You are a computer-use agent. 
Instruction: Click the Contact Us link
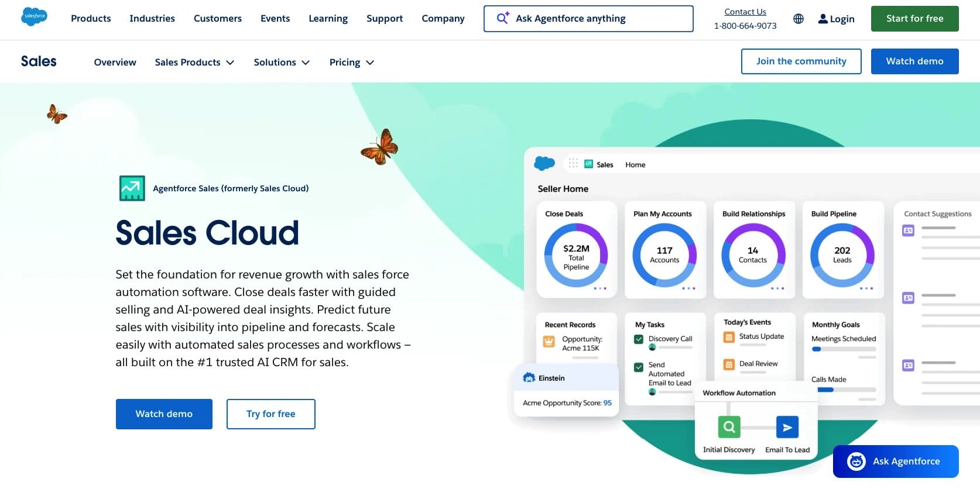click(745, 12)
